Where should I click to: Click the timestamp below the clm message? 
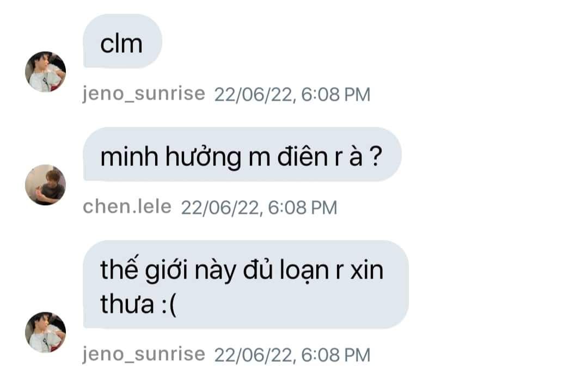click(292, 95)
